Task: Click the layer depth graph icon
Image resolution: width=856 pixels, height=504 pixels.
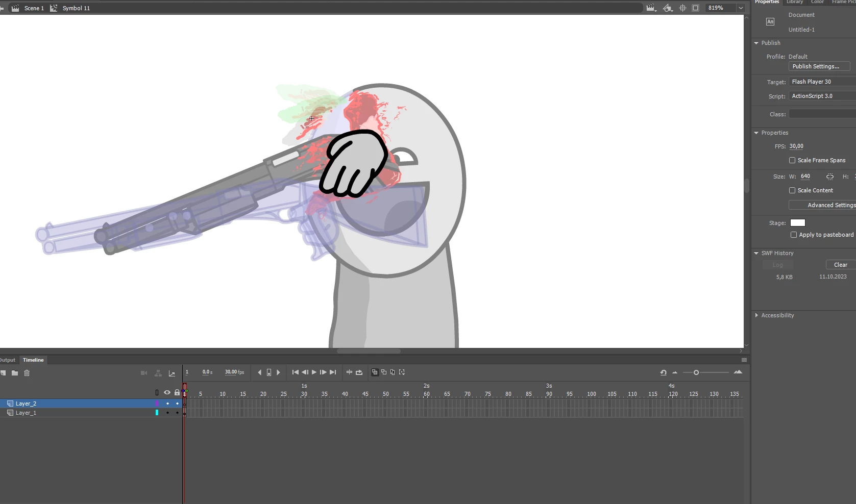Action: click(x=172, y=373)
